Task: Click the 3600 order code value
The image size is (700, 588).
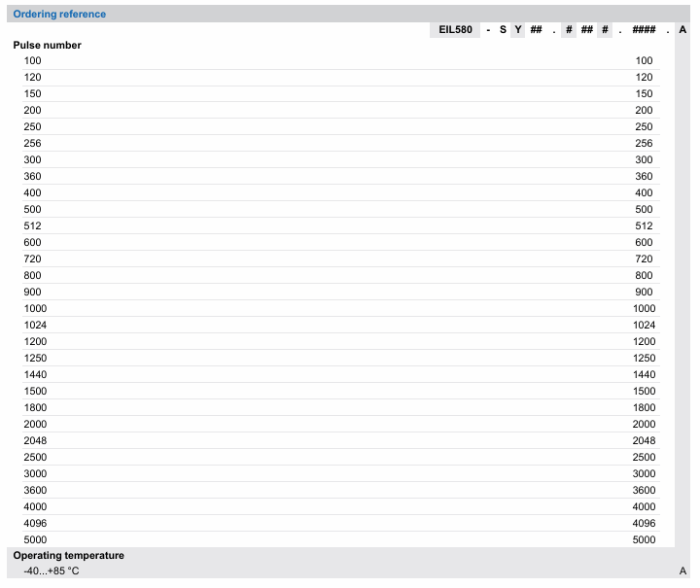Action: click(x=644, y=491)
